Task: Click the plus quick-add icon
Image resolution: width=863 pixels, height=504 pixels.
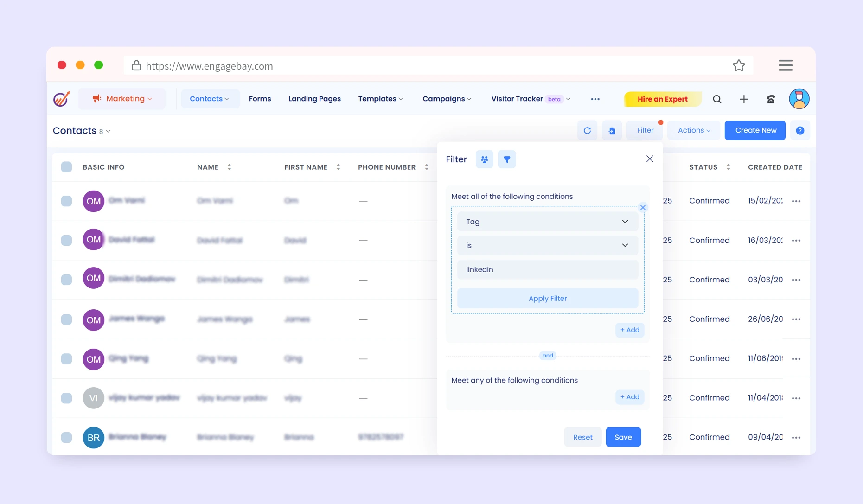Action: click(x=744, y=99)
